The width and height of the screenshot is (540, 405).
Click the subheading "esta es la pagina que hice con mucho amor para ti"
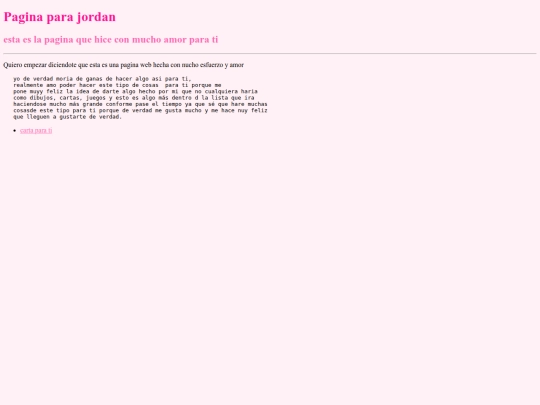click(111, 40)
